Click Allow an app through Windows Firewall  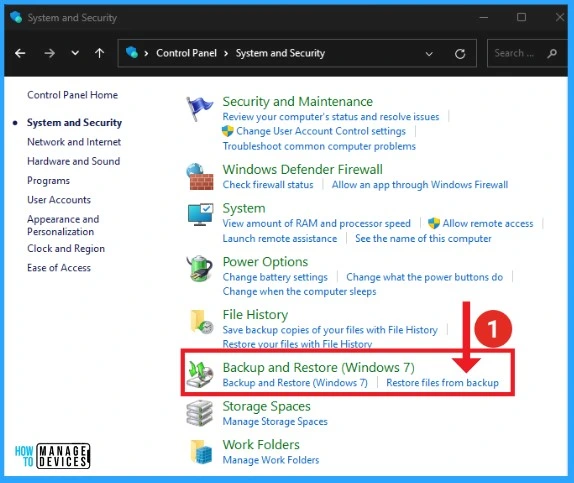click(420, 185)
